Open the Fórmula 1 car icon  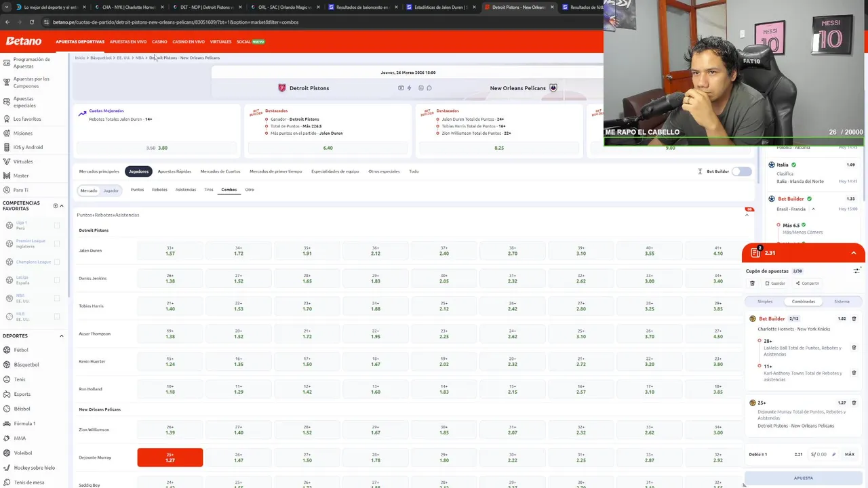[x=7, y=424]
